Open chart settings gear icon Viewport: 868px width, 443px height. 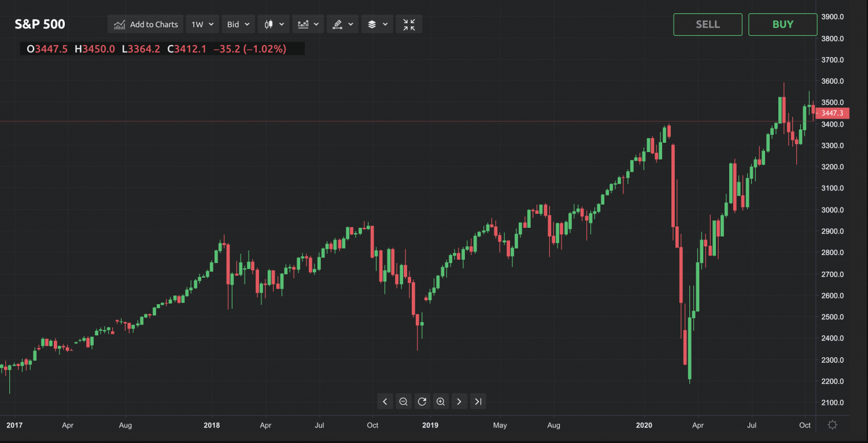[832, 424]
